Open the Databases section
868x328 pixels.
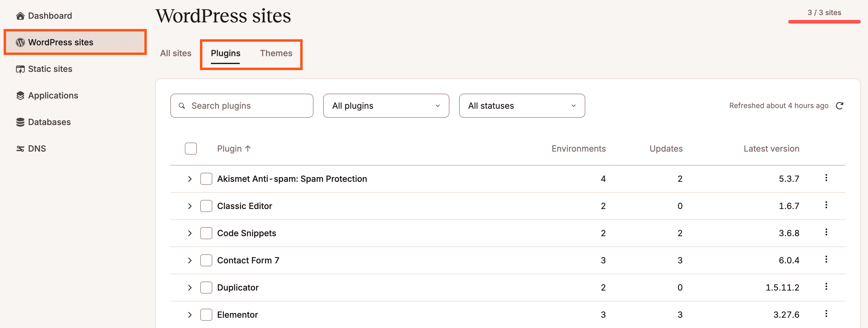click(x=49, y=122)
